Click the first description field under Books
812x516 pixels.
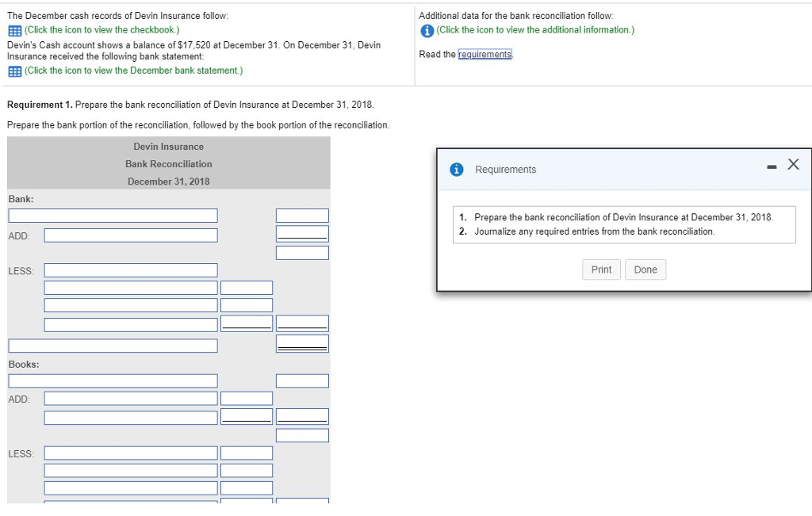[x=113, y=380]
